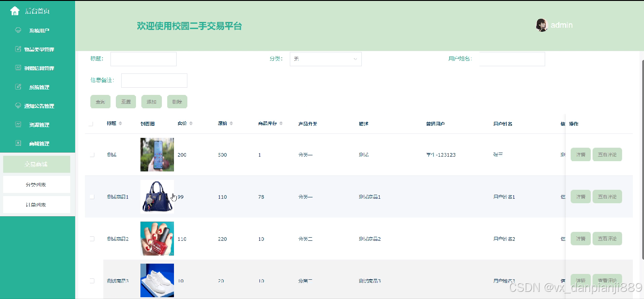The width and height of the screenshot is (644, 299).
Task: Check the row checkbox for 测试商品3
Action: pos(92,281)
